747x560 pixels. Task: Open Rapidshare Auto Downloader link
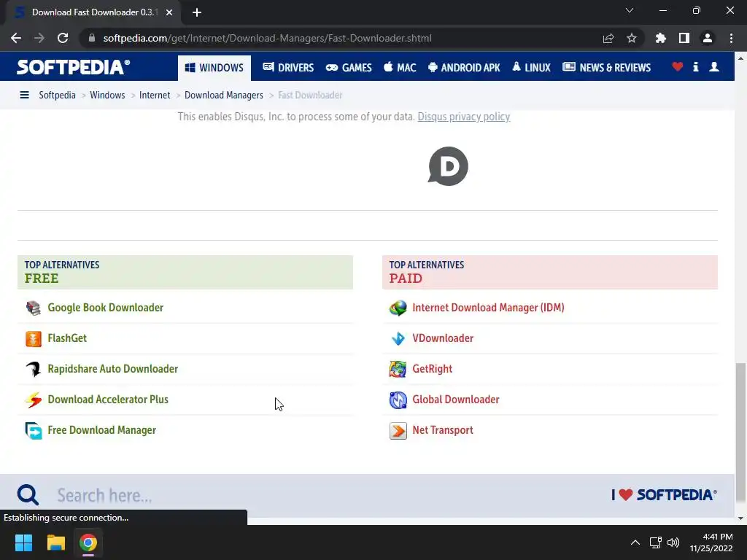click(112, 368)
